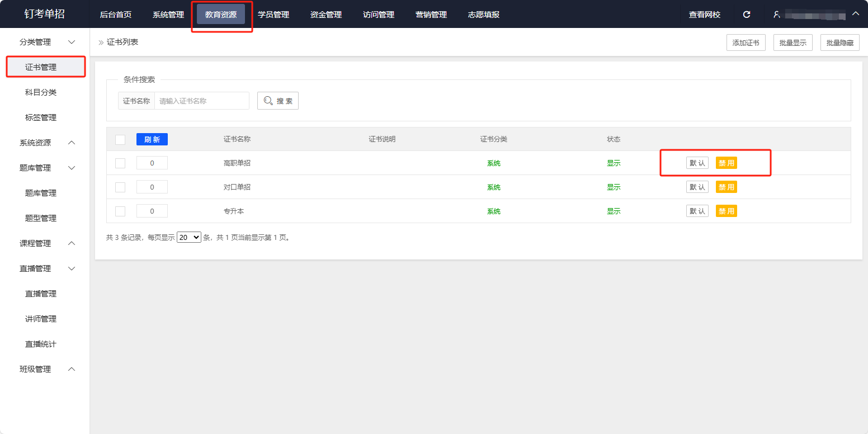
Task: Click 禁用 button for 对口单招
Action: point(727,187)
